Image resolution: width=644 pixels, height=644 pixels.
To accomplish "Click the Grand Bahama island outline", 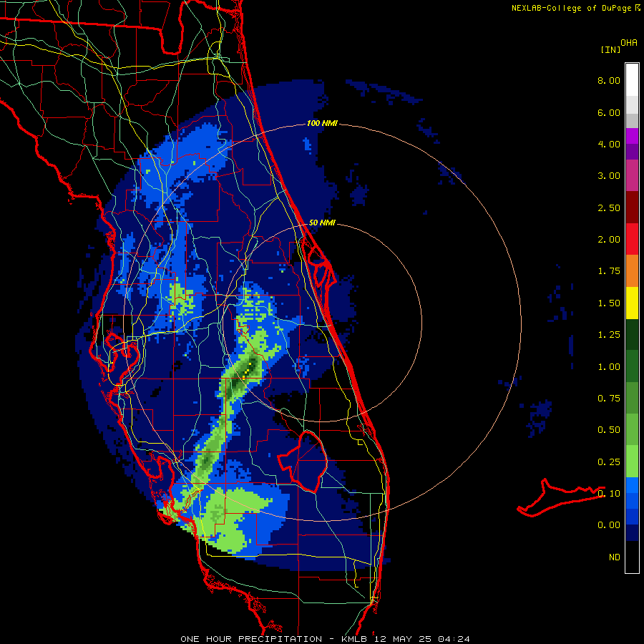I will pyautogui.click(x=561, y=497).
